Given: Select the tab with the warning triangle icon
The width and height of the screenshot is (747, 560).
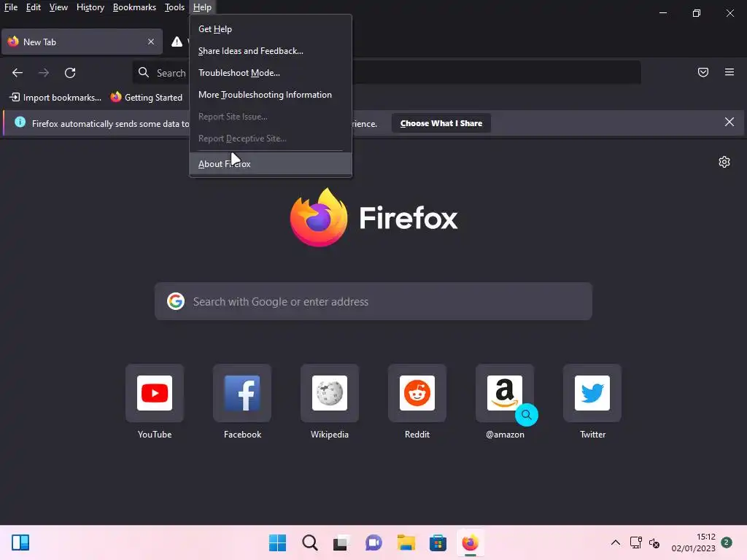Looking at the screenshot, I should coord(177,42).
